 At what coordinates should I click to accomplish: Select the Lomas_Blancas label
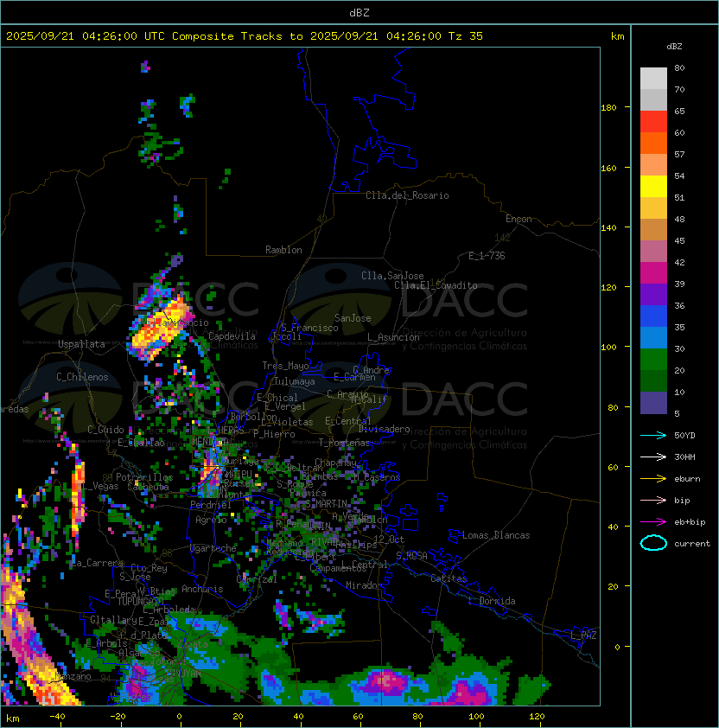pyautogui.click(x=496, y=535)
